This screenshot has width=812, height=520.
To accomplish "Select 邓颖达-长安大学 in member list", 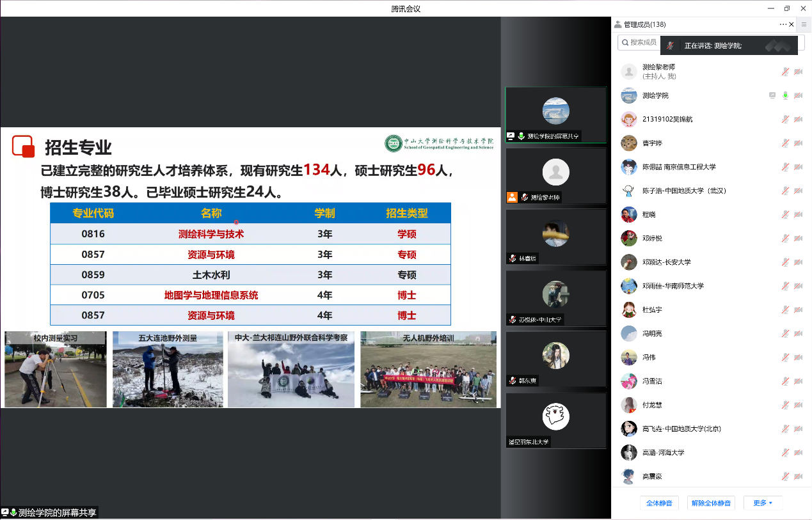I will point(666,262).
